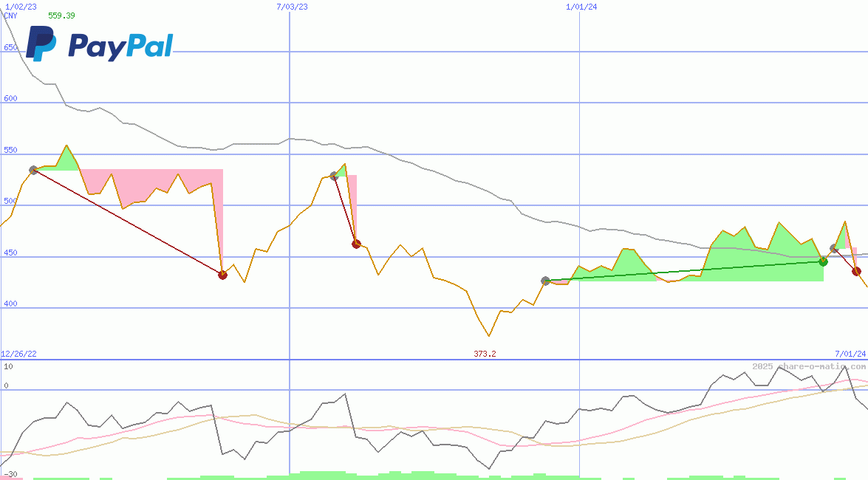868x480 pixels.
Task: Expand the 7/03/23 date divider
Action: tap(291, 6)
